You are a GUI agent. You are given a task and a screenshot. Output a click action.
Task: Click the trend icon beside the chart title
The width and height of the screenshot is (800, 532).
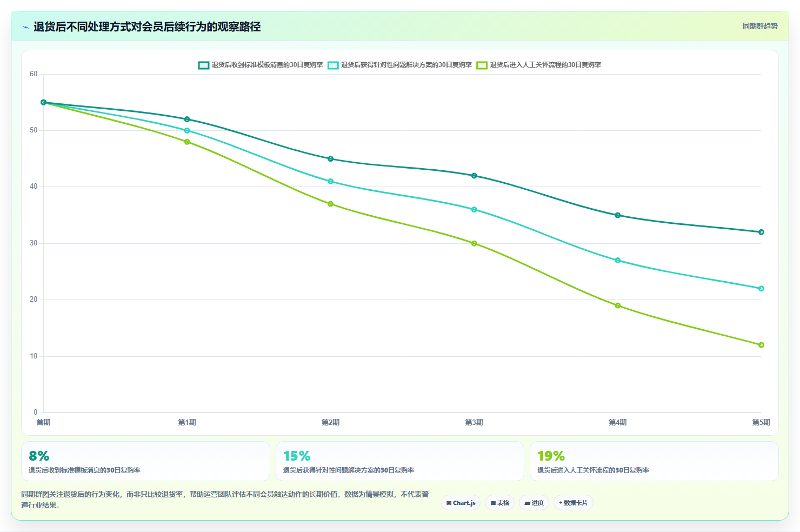pyautogui.click(x=25, y=27)
